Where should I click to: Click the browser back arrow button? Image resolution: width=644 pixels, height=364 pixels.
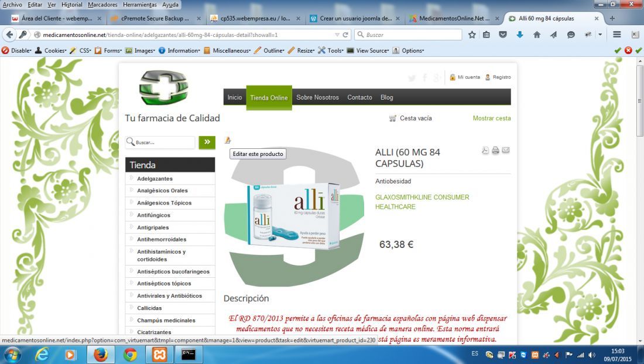[9, 35]
